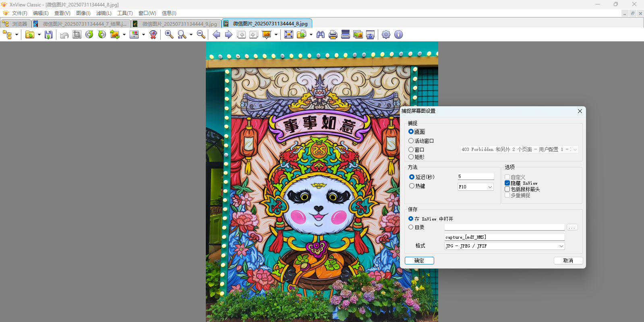Uncheck the 隐藏 XnView checkbox

(x=507, y=183)
